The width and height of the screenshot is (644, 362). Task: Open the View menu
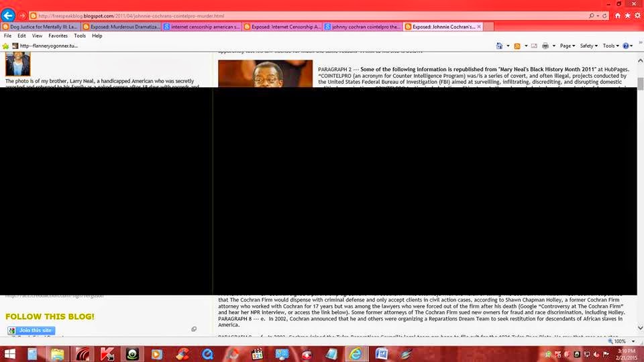pyautogui.click(x=37, y=36)
